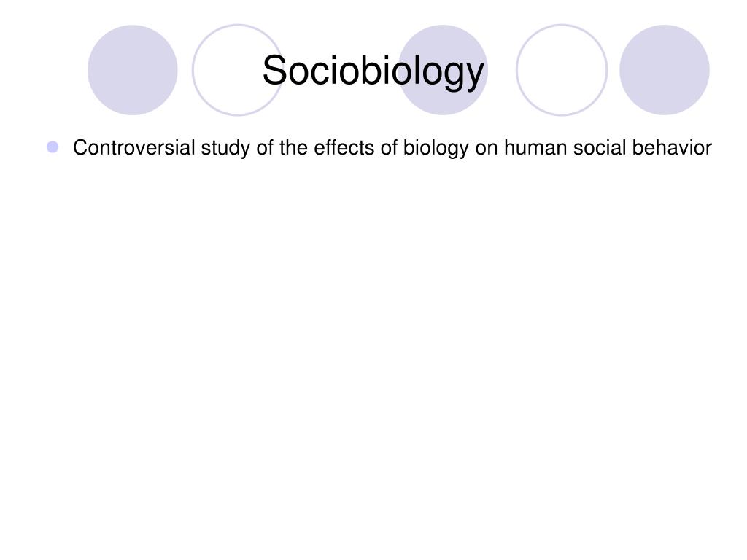This screenshot has height=560, width=747.
Task: Click the word effects in the bullet
Action: tap(344, 147)
